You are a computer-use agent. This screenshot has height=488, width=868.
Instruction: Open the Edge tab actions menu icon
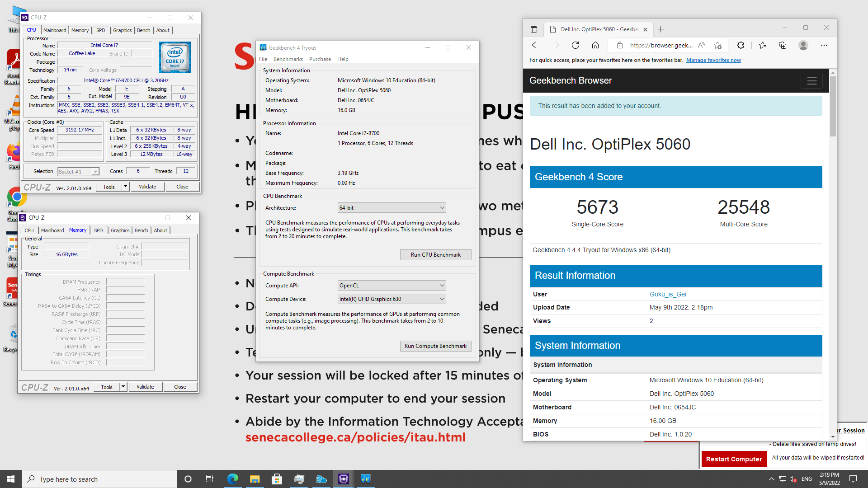(x=534, y=29)
